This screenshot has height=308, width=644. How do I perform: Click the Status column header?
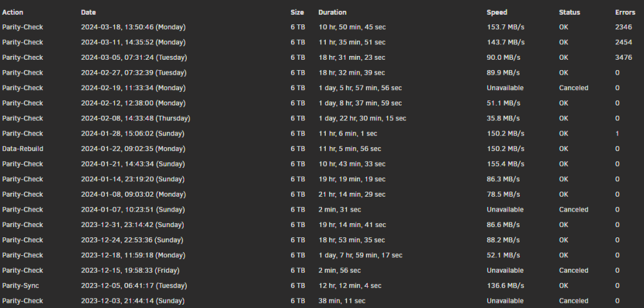[x=569, y=12]
